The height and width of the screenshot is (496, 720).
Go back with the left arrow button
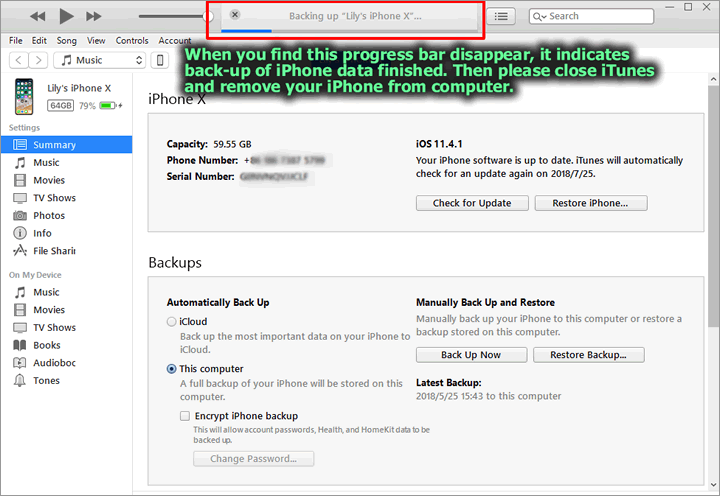coord(19,61)
